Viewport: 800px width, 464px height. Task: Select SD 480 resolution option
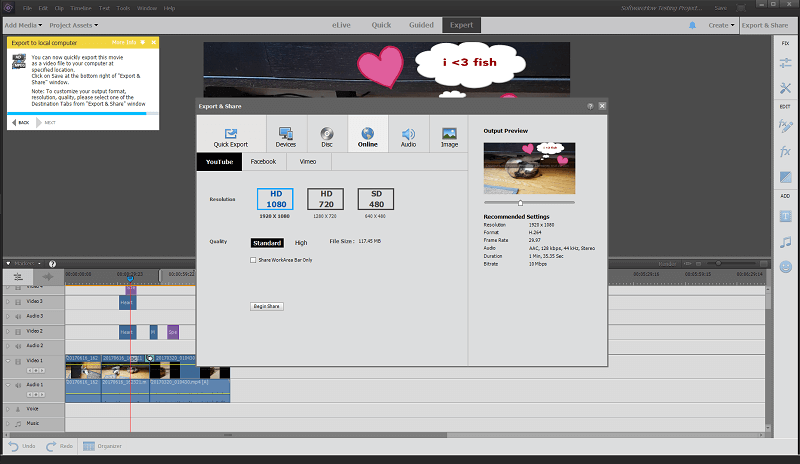click(x=376, y=199)
